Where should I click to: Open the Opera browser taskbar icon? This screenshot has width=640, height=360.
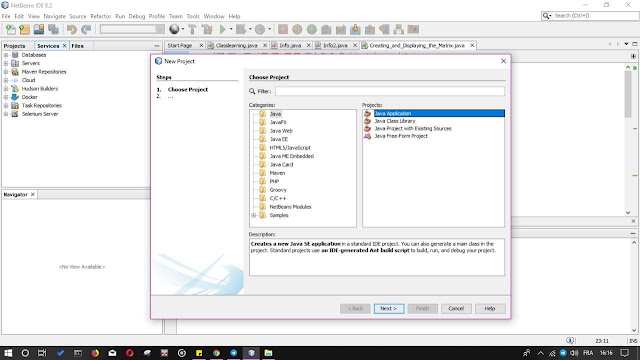pyautogui.click(x=130, y=353)
